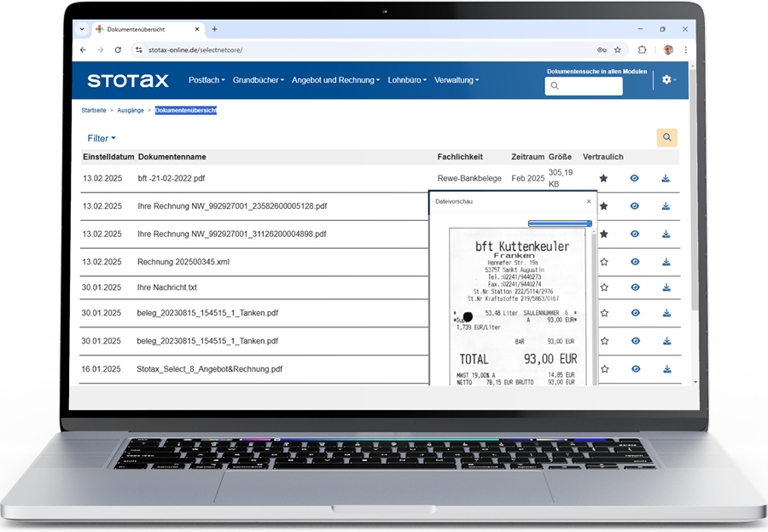Download bft -21-02-2022.pdf
The width and height of the screenshot is (768, 532).
[665, 178]
